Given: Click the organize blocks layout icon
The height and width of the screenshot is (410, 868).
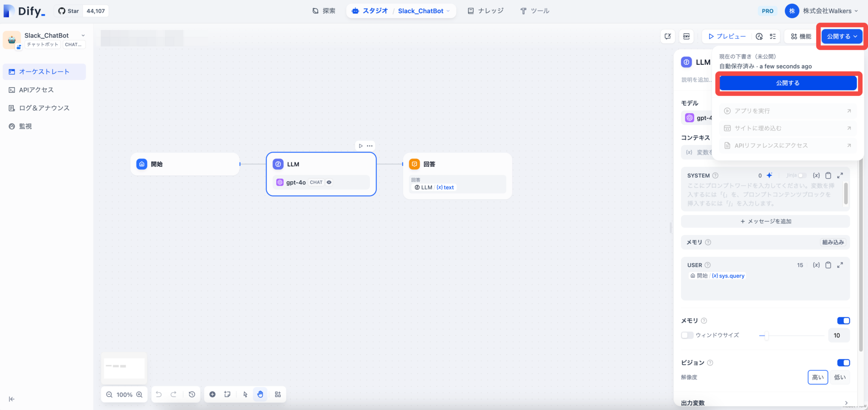Looking at the screenshot, I should click(x=278, y=394).
